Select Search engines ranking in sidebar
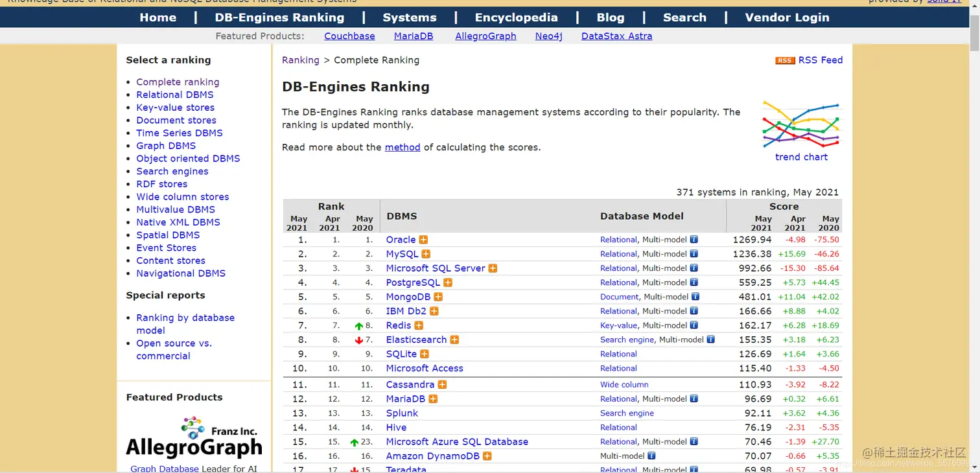Viewport: 980px width, 473px height. (172, 171)
